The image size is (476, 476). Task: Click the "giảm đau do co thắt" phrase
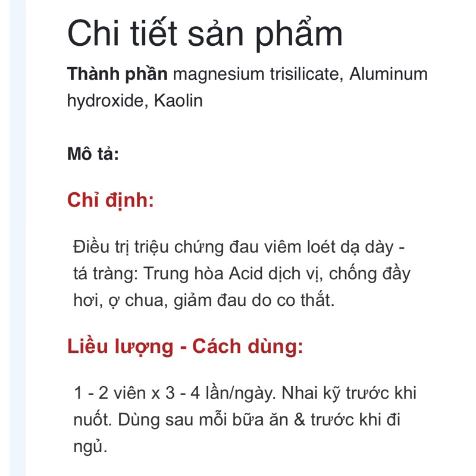tap(254, 300)
